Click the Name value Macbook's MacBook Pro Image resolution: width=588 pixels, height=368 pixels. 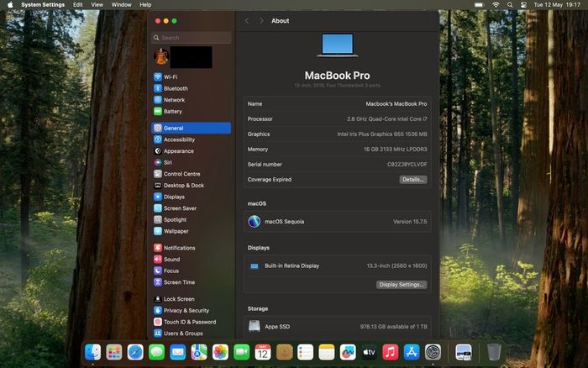point(396,104)
